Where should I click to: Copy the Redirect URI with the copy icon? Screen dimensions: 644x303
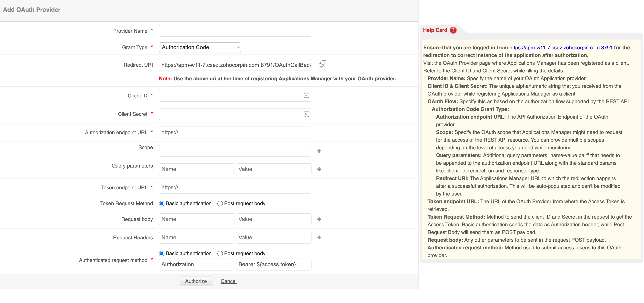pyautogui.click(x=322, y=65)
